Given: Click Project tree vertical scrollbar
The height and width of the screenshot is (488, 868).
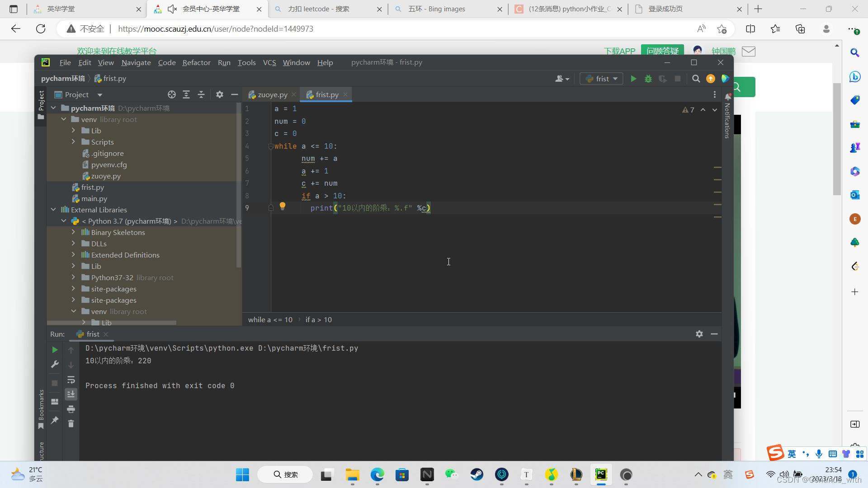Looking at the screenshot, I should pos(239,185).
